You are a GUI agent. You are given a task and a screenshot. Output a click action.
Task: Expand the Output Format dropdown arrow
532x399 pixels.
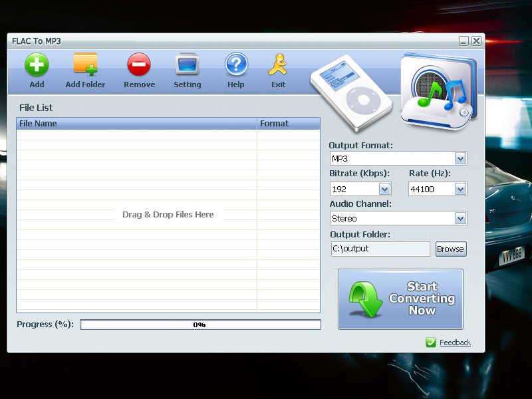pos(460,158)
